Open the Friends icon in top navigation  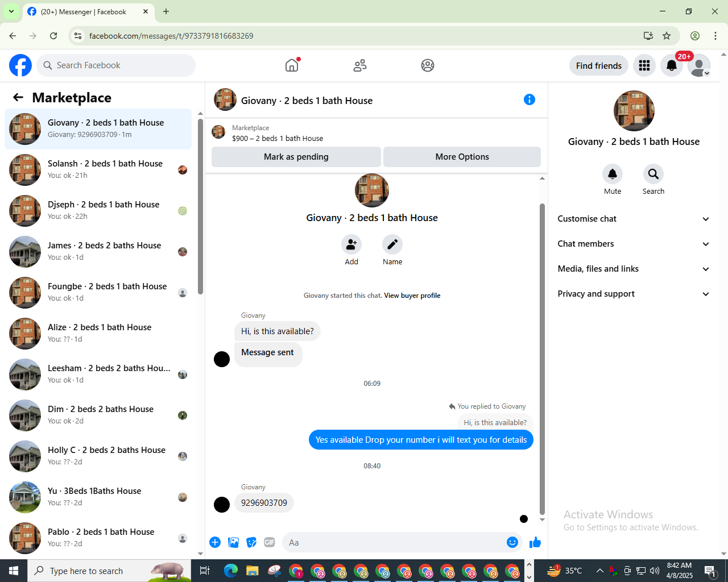[x=360, y=65]
